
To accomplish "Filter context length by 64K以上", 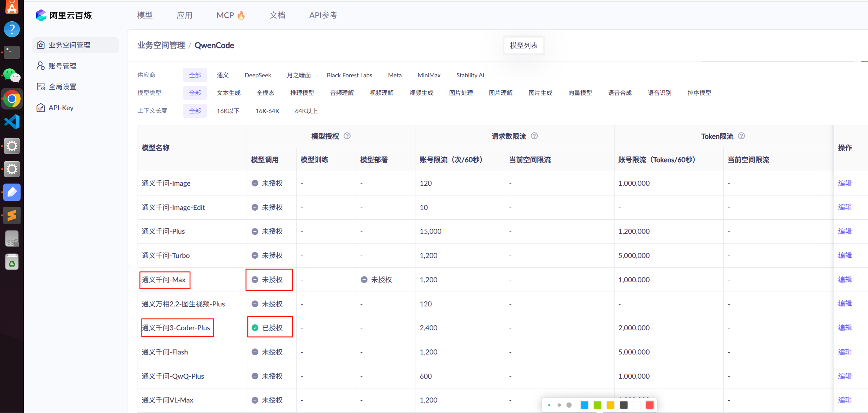I will coord(307,111).
